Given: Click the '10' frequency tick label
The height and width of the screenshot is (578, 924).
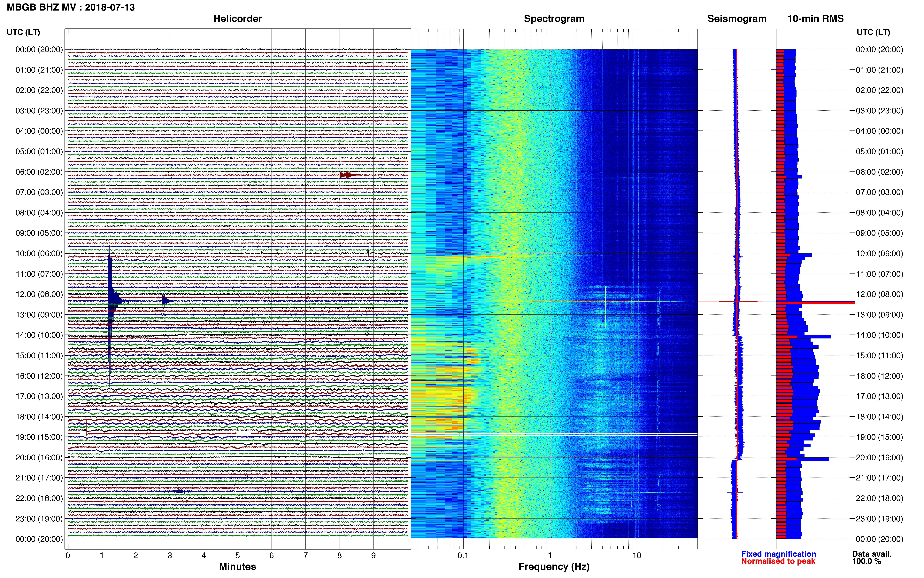Looking at the screenshot, I should click(636, 555).
